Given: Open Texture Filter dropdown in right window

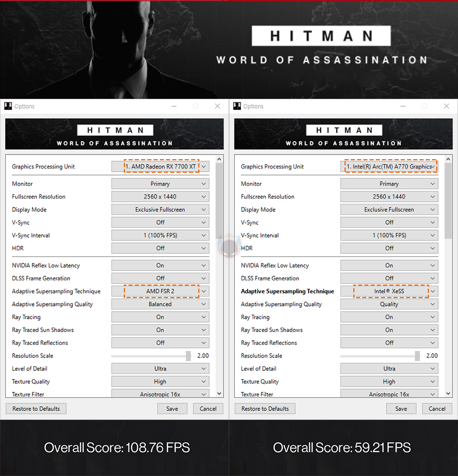Looking at the screenshot, I should tap(389, 394).
